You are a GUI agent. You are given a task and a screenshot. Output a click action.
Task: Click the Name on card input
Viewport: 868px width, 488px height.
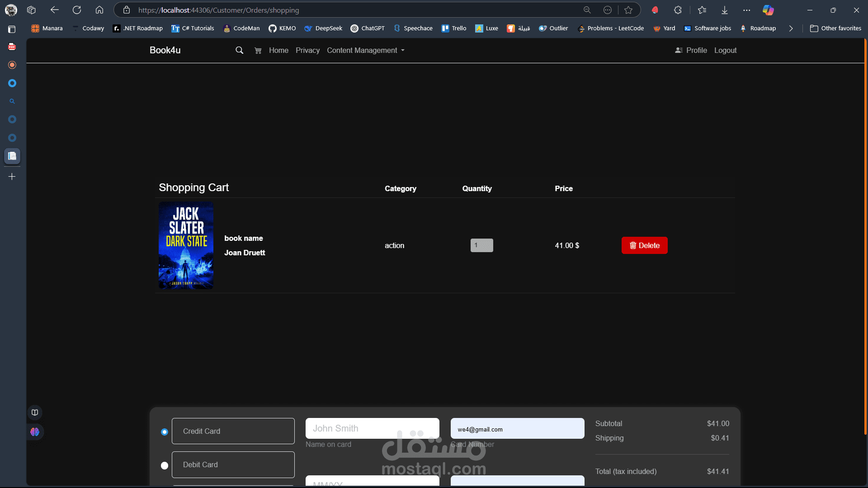click(x=372, y=428)
